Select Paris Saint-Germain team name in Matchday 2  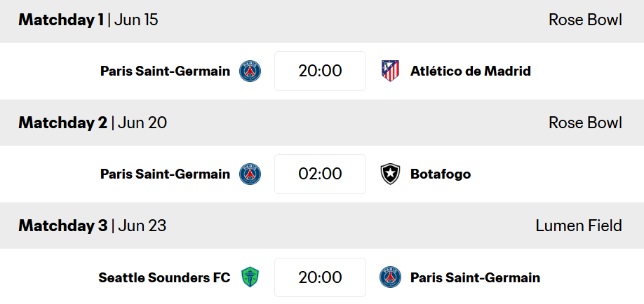click(x=165, y=174)
